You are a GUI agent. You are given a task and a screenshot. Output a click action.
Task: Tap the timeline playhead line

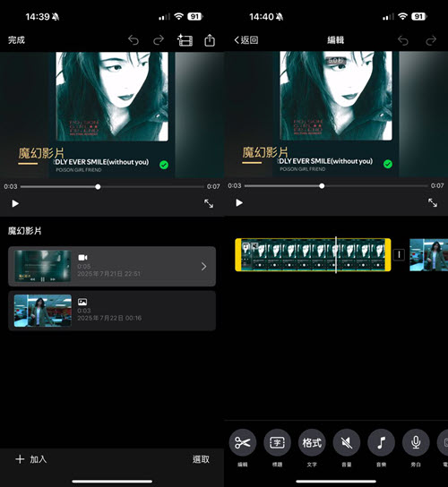[336, 254]
